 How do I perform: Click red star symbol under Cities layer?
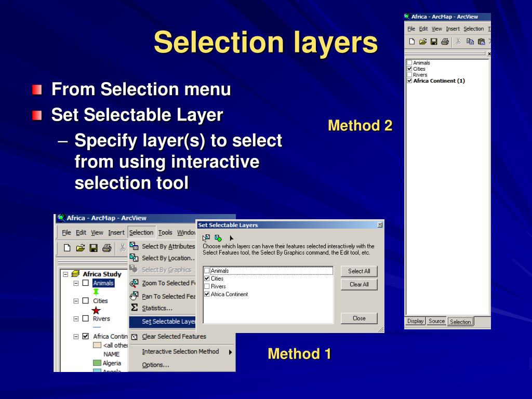point(96,310)
